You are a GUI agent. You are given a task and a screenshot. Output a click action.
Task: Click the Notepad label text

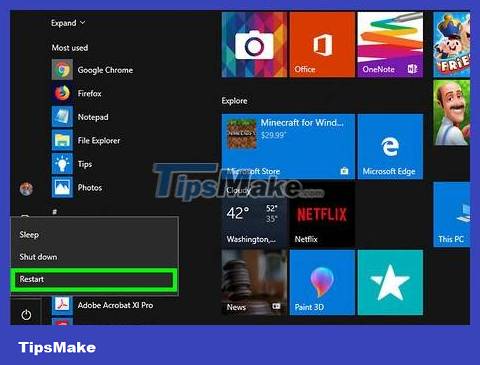pyautogui.click(x=93, y=117)
